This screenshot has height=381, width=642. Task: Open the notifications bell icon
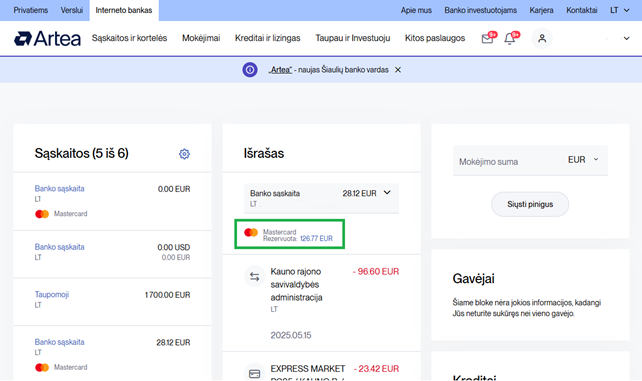[510, 38]
